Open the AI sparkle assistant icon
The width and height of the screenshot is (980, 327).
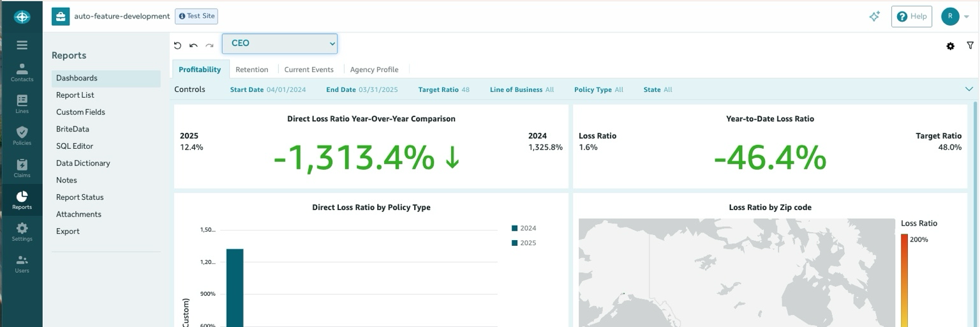click(875, 17)
